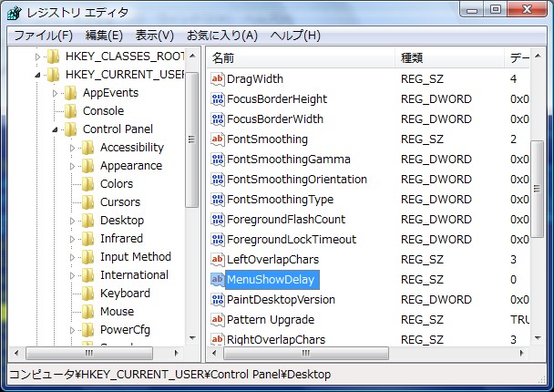554x392 pixels.
Task: Collapse the Control Panel tree node
Action: (x=56, y=129)
